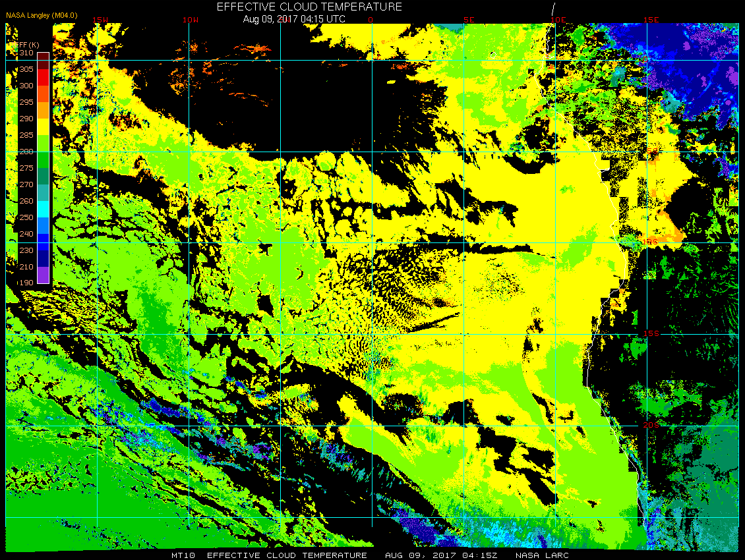Click the dark blue 210–230 K swatch
This screenshot has width=745, height=560.
44,258
